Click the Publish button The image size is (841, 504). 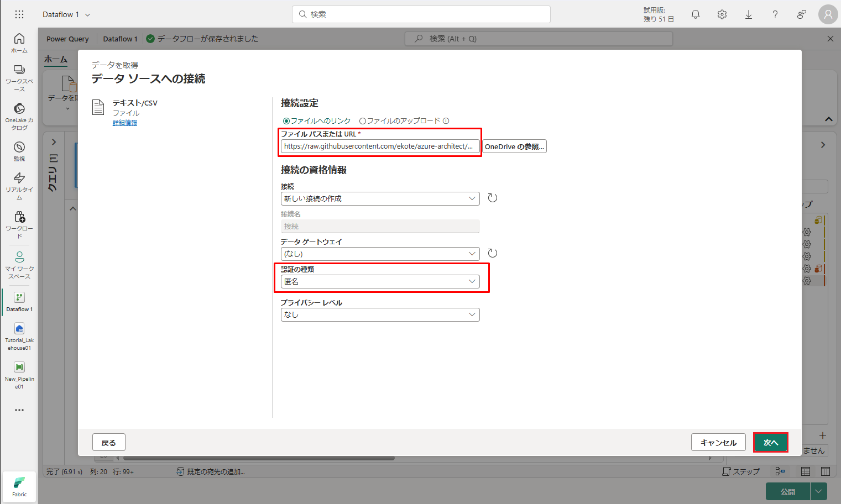(788, 491)
